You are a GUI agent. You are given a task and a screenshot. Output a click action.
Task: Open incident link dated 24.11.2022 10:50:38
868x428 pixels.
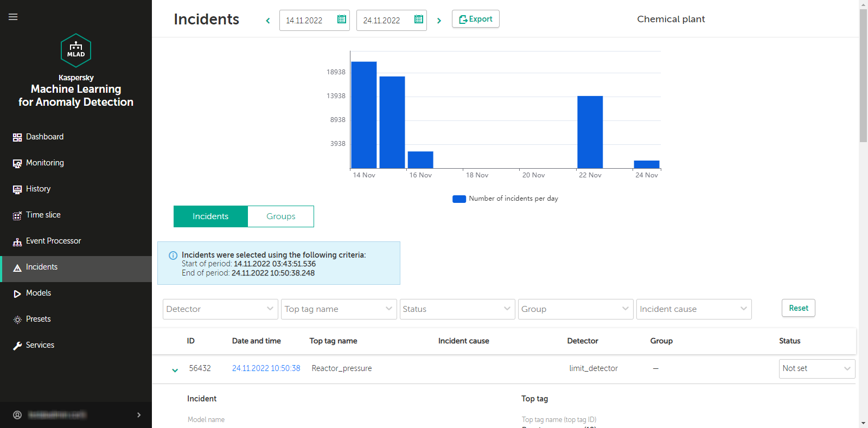[266, 368]
